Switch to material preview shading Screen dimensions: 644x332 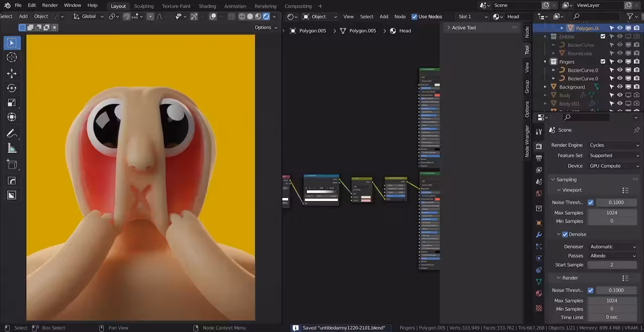point(258,17)
